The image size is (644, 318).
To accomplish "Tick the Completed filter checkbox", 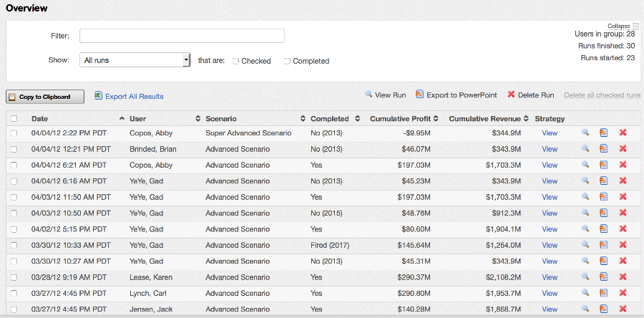I will tap(287, 61).
